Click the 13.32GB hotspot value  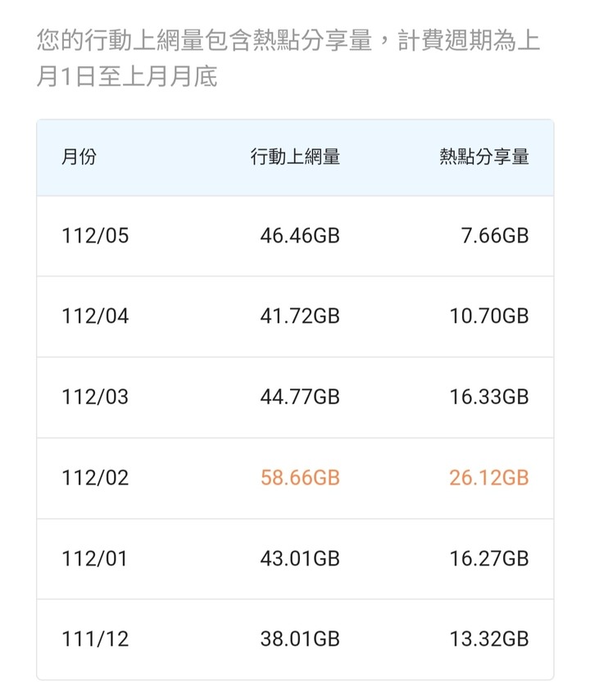[489, 639]
